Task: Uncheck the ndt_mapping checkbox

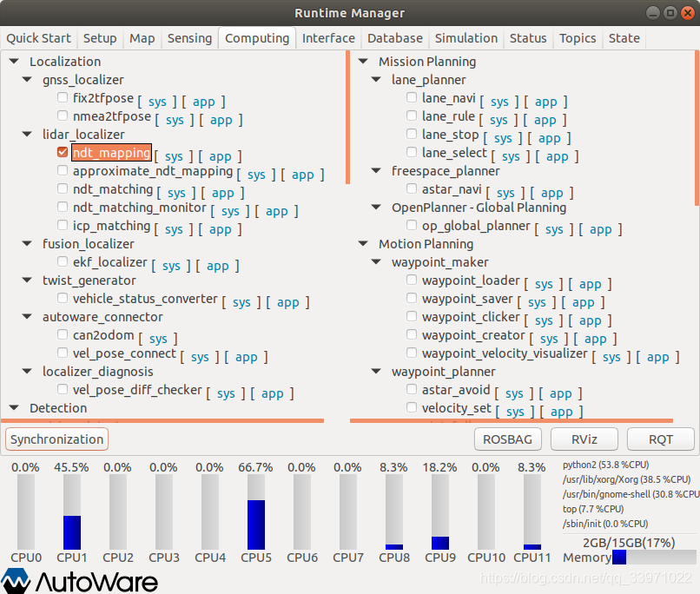Action: [63, 152]
